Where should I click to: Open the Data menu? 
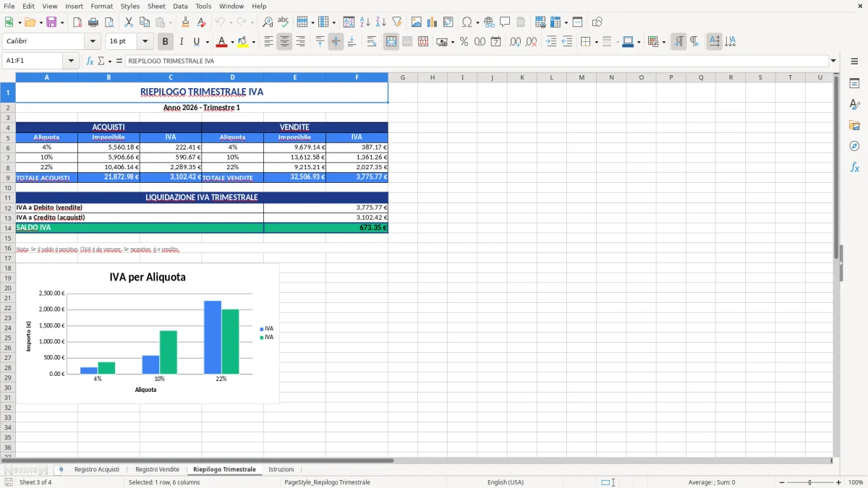(x=179, y=6)
